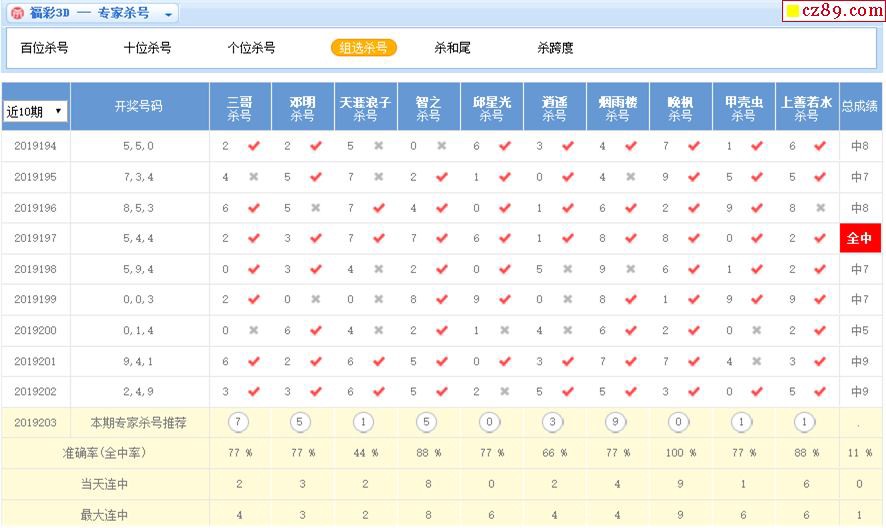This screenshot has height=528, width=886.
Task: Click circled number 3 under 逍遥 column
Action: (553, 422)
